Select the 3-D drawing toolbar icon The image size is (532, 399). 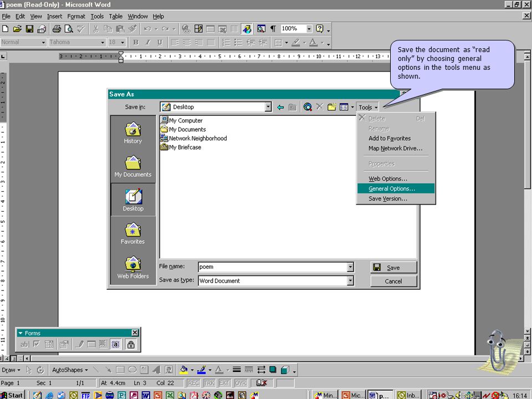(285, 370)
